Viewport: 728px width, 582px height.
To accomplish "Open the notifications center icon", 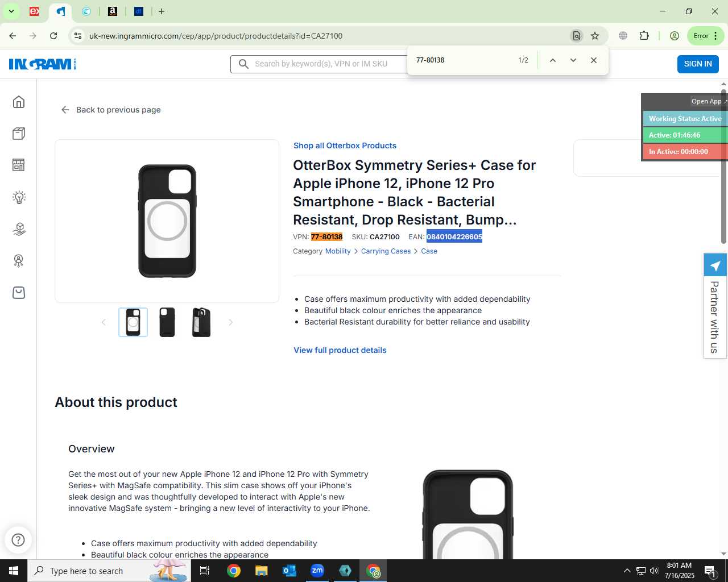I will tap(710, 571).
